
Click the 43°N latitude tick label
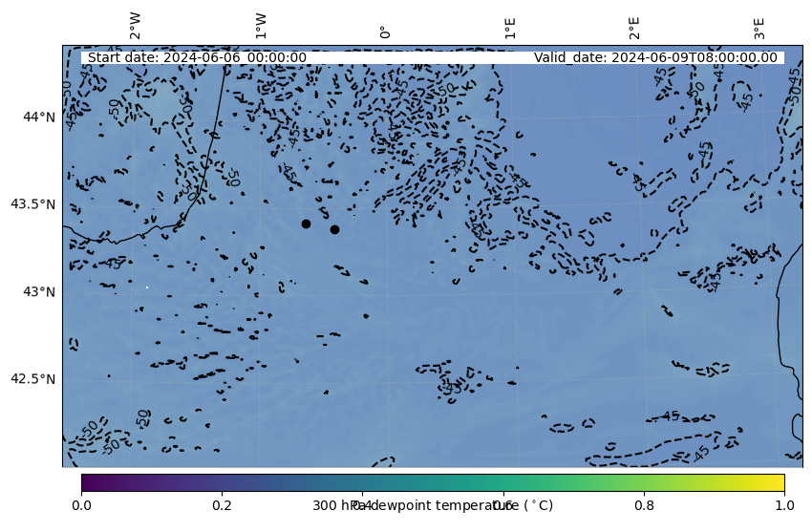point(39,291)
